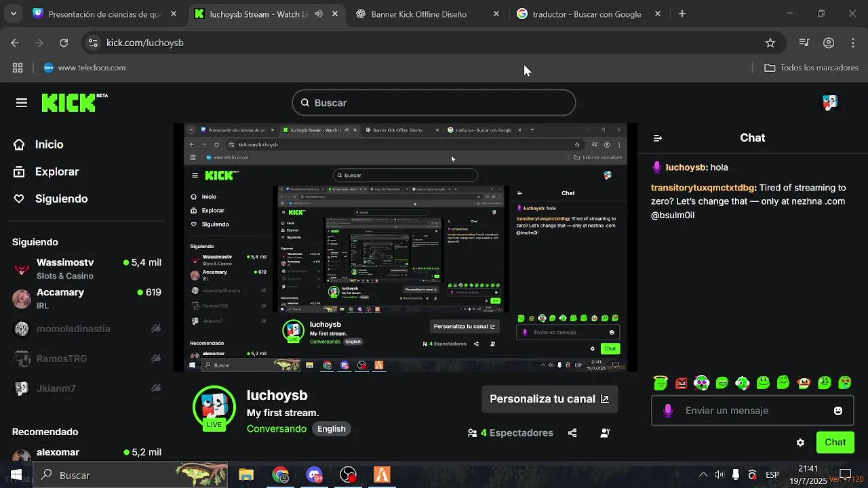Open Todos los marcadores folder
868x488 pixels.
[x=811, y=68]
